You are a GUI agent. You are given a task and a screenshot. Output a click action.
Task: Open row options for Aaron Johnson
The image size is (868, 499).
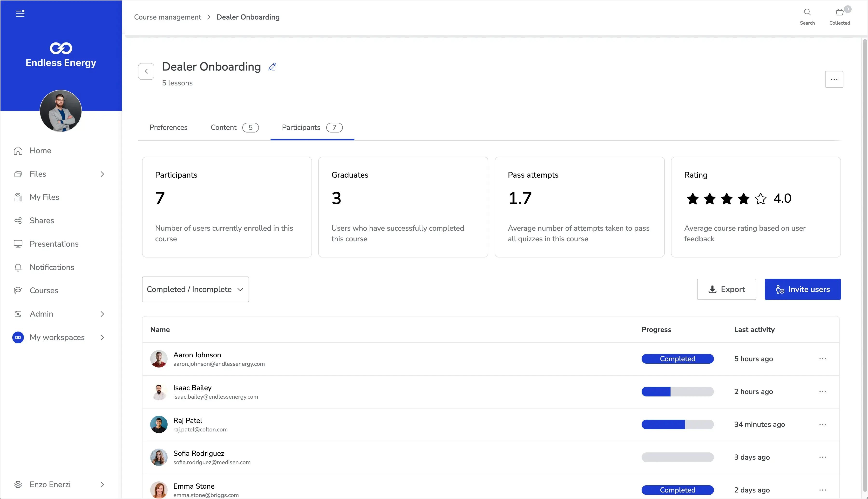tap(822, 359)
